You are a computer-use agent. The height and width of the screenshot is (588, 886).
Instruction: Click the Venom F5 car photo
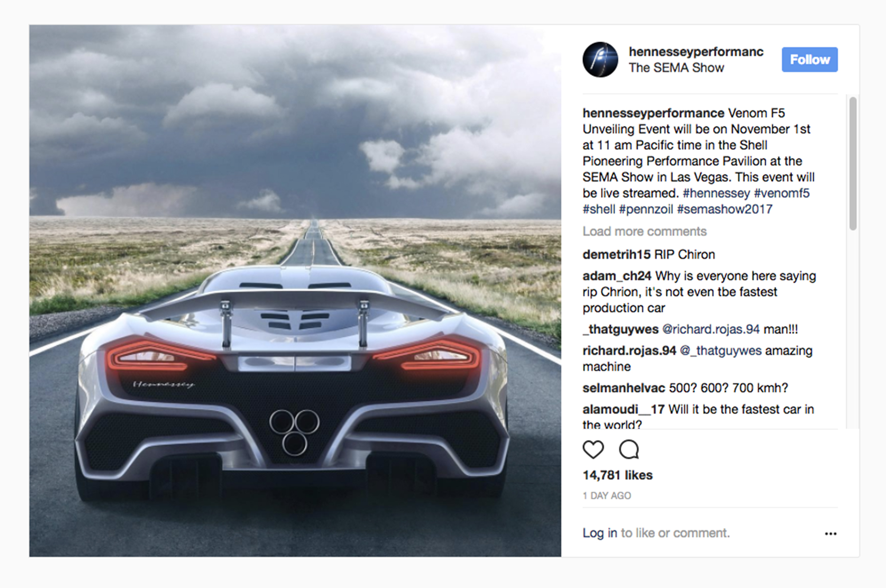click(x=295, y=291)
